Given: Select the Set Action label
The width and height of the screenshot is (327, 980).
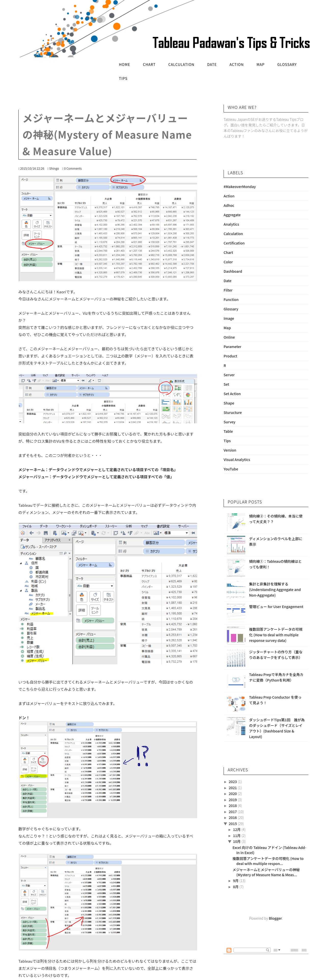Looking at the screenshot, I should (232, 394).
